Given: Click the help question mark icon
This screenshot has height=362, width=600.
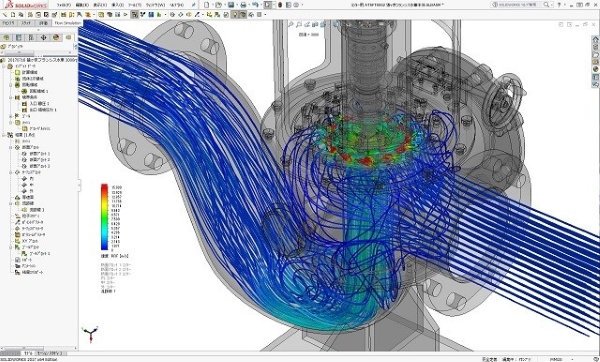Looking at the screenshot, I should coord(559,5).
